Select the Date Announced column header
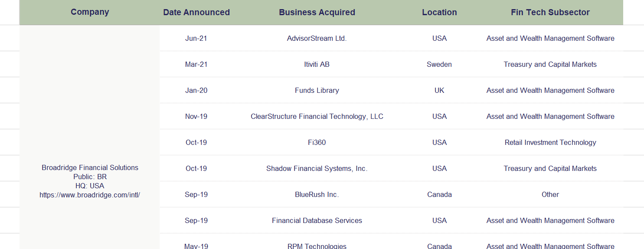The image size is (644, 249). [196, 12]
